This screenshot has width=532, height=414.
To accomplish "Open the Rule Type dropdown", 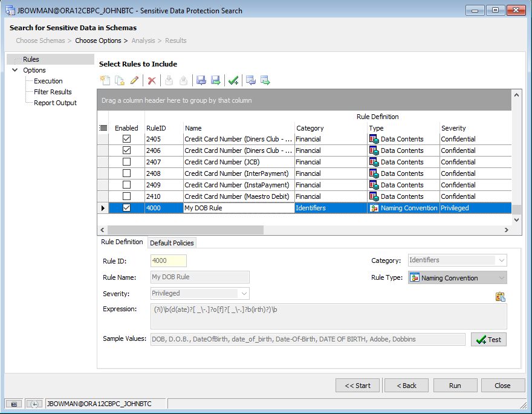I will tap(501, 277).
